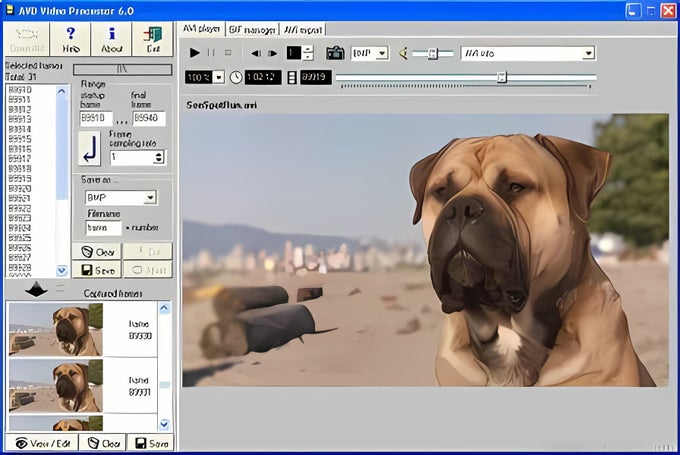The width and height of the screenshot is (680, 455).
Task: Click the elapsed time display field
Action: 263,78
